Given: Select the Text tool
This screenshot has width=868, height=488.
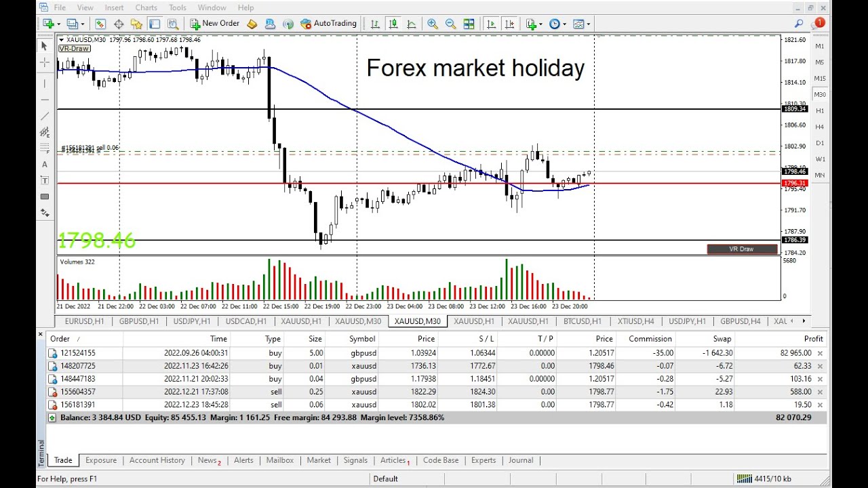Looking at the screenshot, I should click(x=45, y=164).
